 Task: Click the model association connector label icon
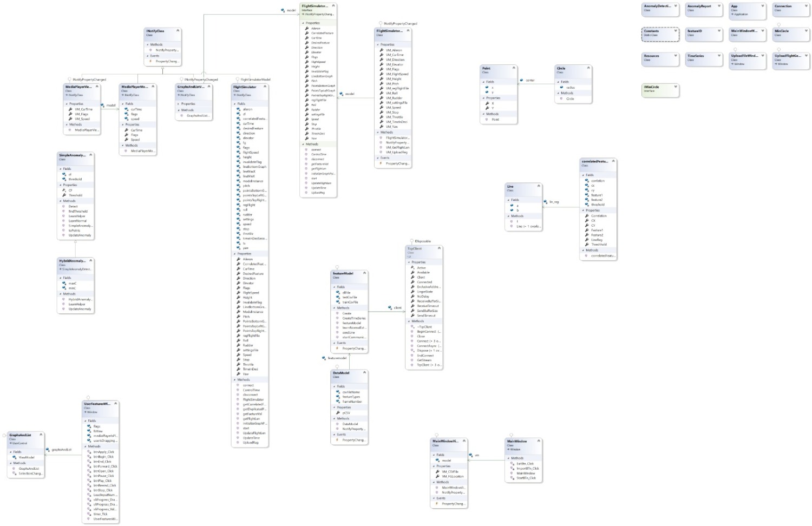pyautogui.click(x=283, y=10)
